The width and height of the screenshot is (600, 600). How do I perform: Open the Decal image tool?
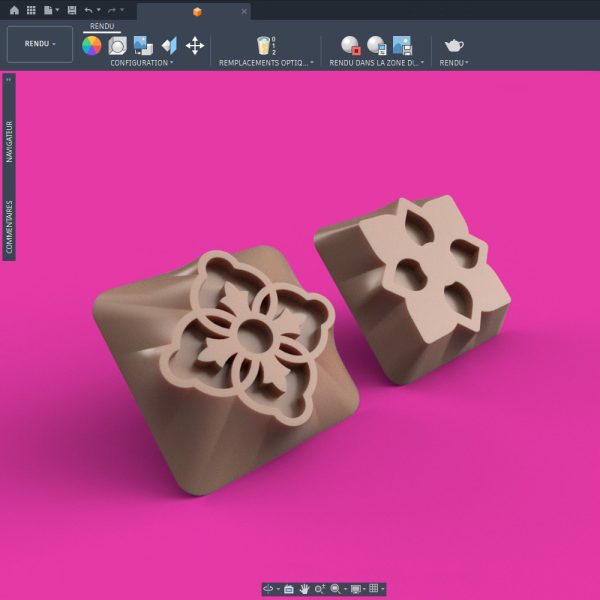(143, 46)
